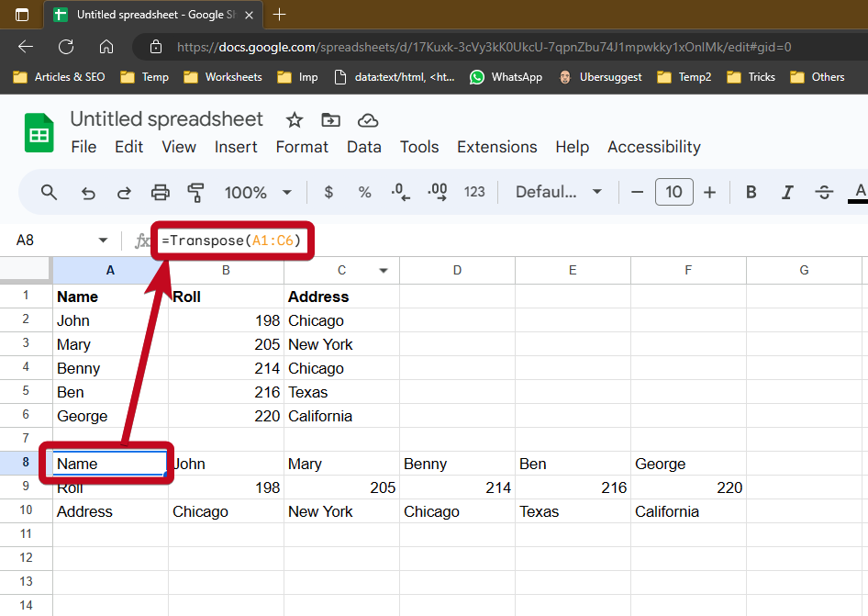The height and width of the screenshot is (616, 868).
Task: Increase decimal places on the selection
Action: pyautogui.click(x=437, y=193)
